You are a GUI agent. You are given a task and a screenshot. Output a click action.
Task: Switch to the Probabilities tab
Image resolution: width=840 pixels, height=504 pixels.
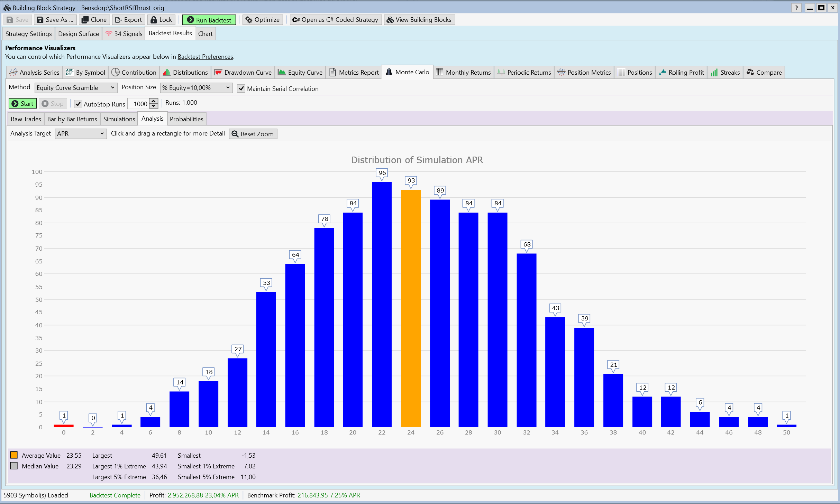[x=186, y=119]
